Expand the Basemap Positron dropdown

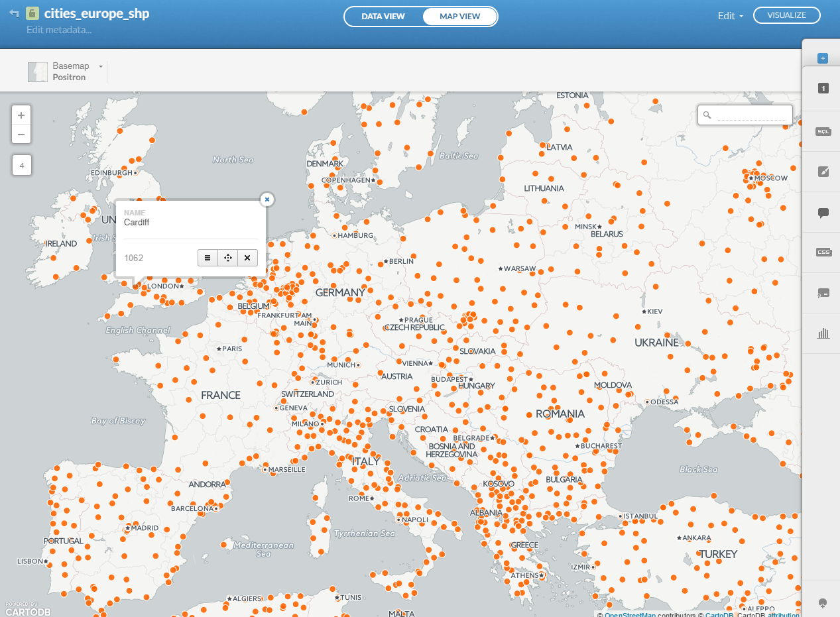point(101,66)
